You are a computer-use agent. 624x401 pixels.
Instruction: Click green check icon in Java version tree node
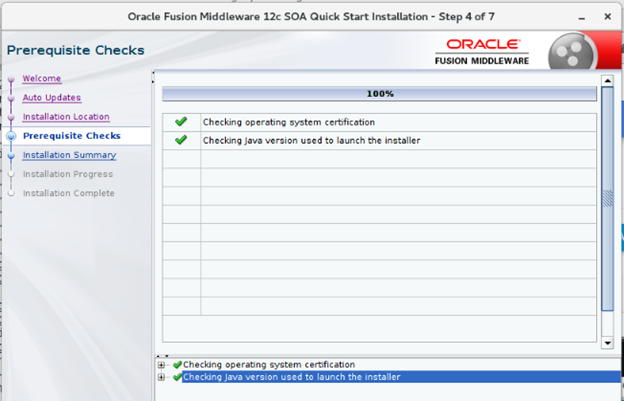coord(177,377)
